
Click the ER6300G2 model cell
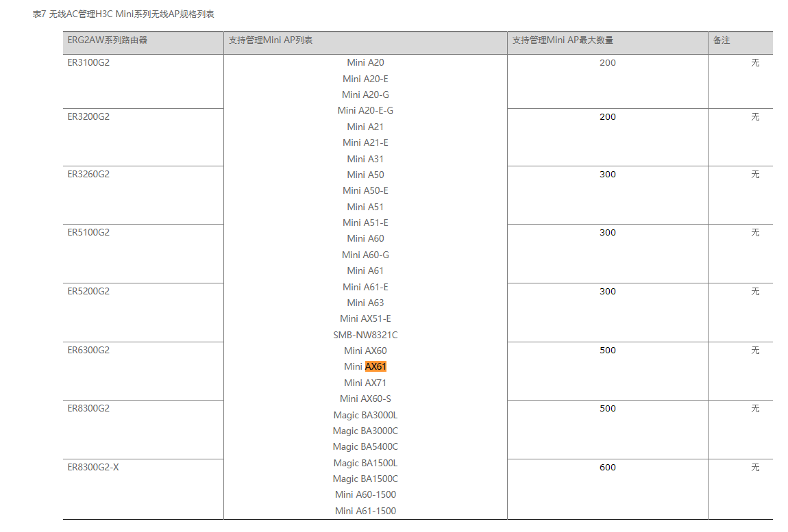(88, 350)
